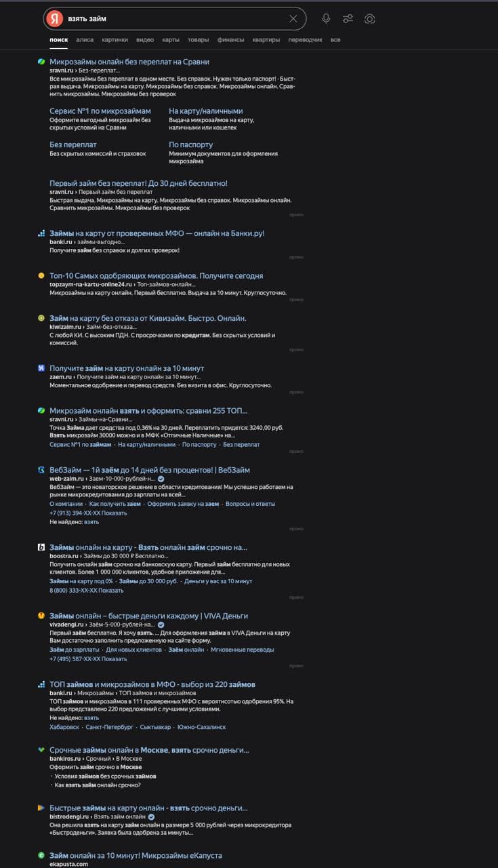The height and width of the screenshot is (868, 498).
Task: Reveal the Boostra phone number via Показать
Action: 111,591
